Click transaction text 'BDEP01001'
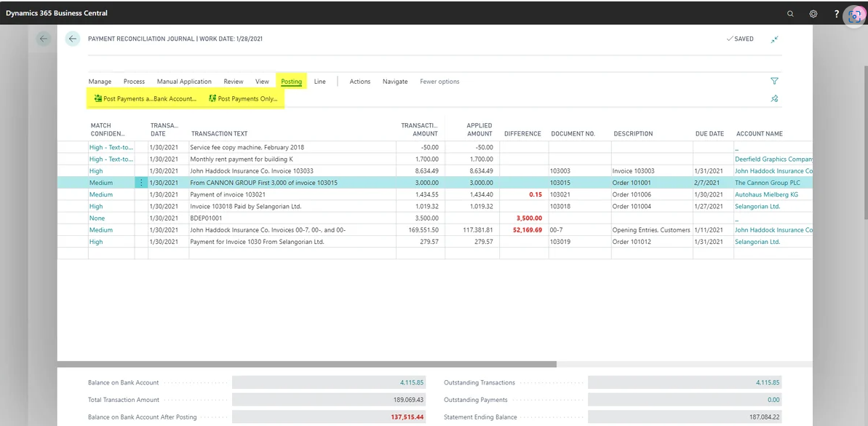Image resolution: width=868 pixels, height=426 pixels. (x=207, y=218)
